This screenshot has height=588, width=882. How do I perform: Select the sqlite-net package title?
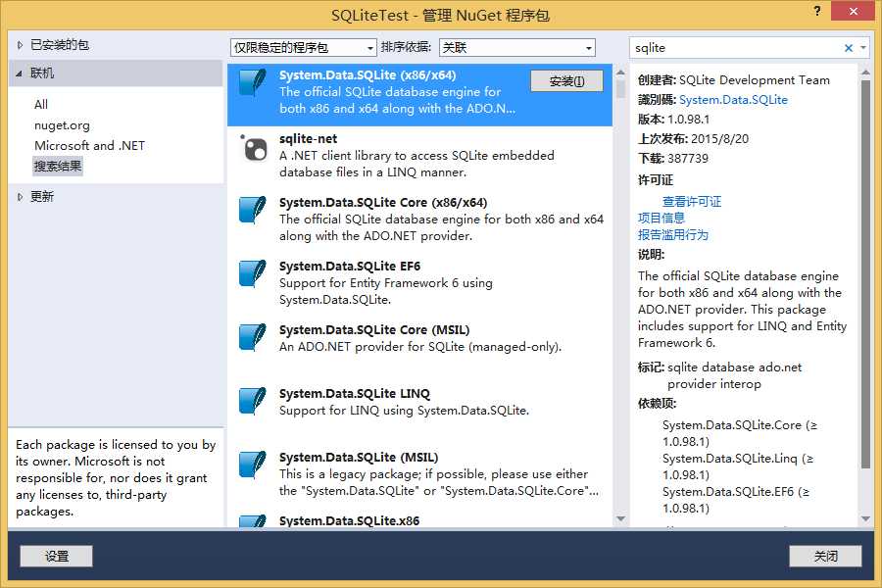point(309,138)
